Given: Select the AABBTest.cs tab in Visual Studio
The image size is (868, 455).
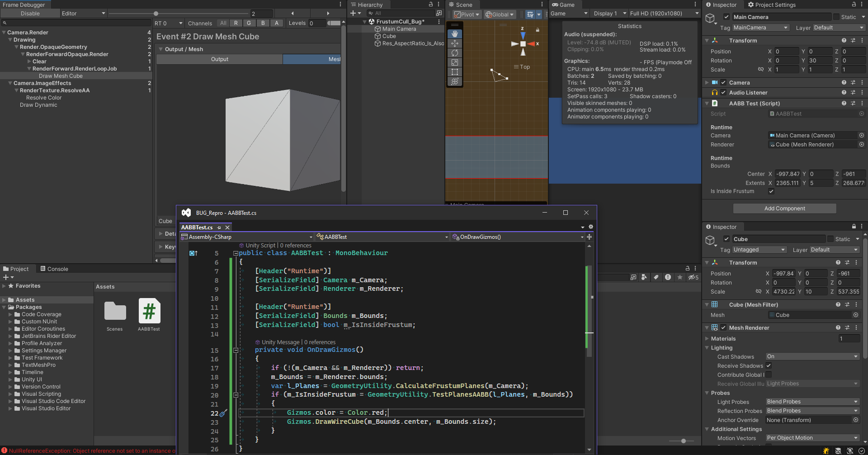Looking at the screenshot, I should click(198, 227).
